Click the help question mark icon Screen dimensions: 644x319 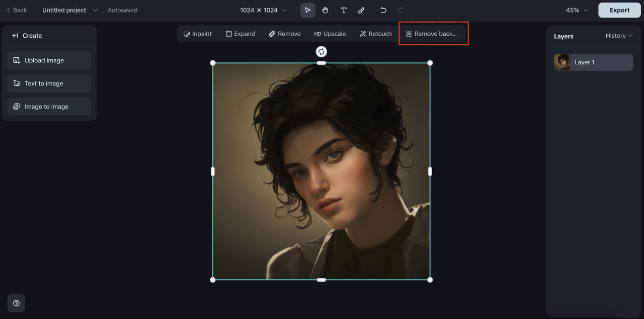click(16, 303)
